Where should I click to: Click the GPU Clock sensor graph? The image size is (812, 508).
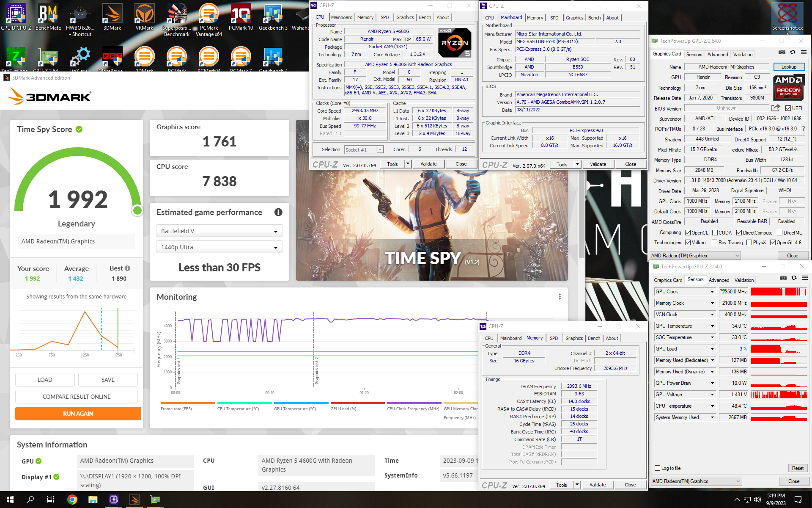[779, 292]
